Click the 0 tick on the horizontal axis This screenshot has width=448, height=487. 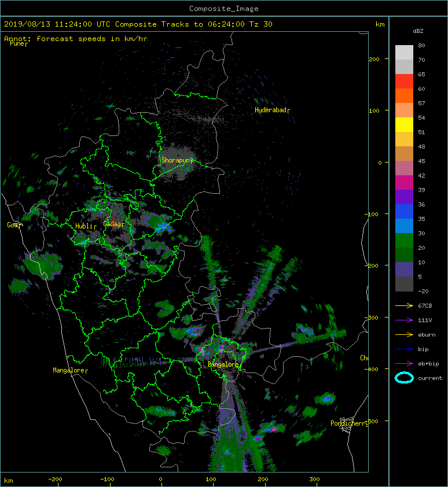coord(160,479)
